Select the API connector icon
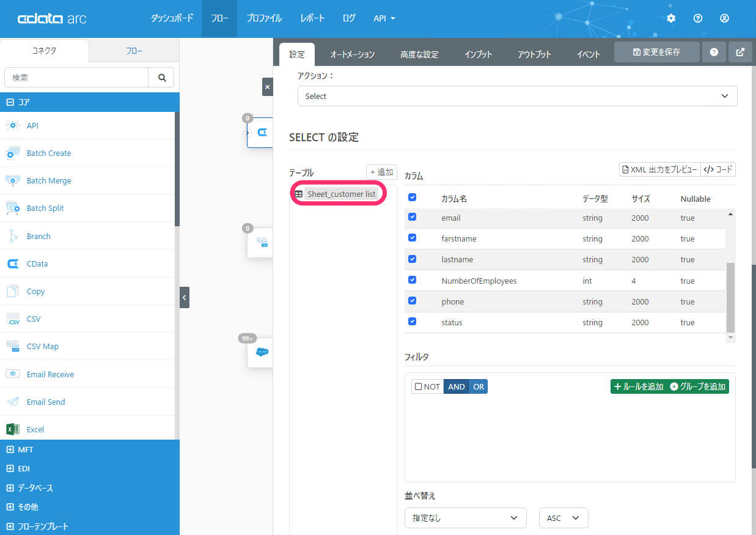 [x=13, y=125]
